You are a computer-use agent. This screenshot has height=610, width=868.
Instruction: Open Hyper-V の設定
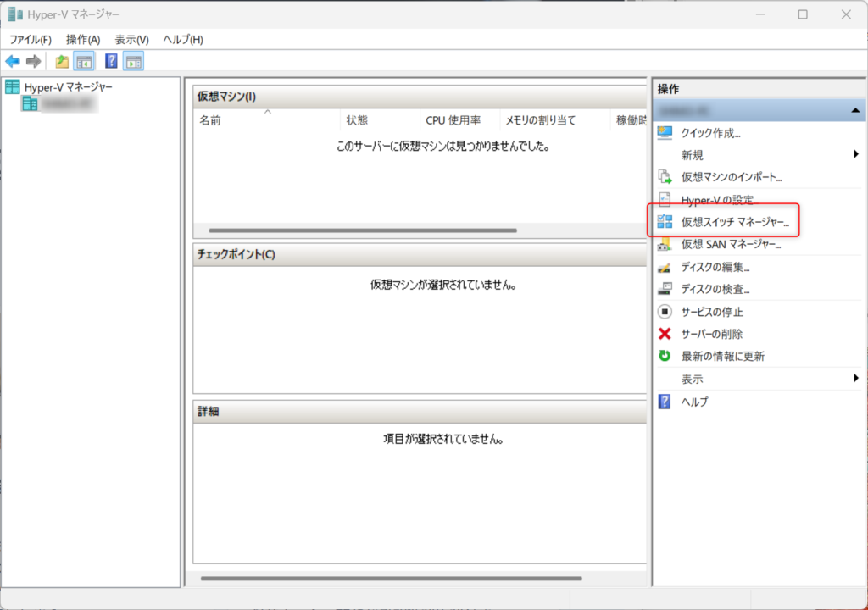(x=716, y=200)
